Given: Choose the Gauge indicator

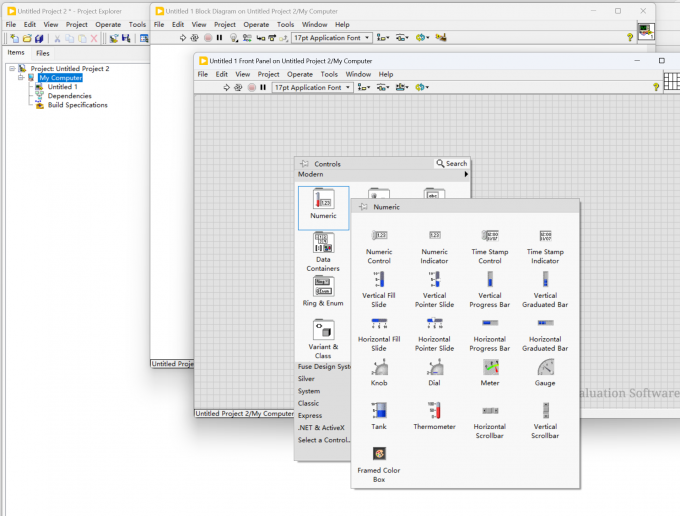Looking at the screenshot, I should pos(545,373).
